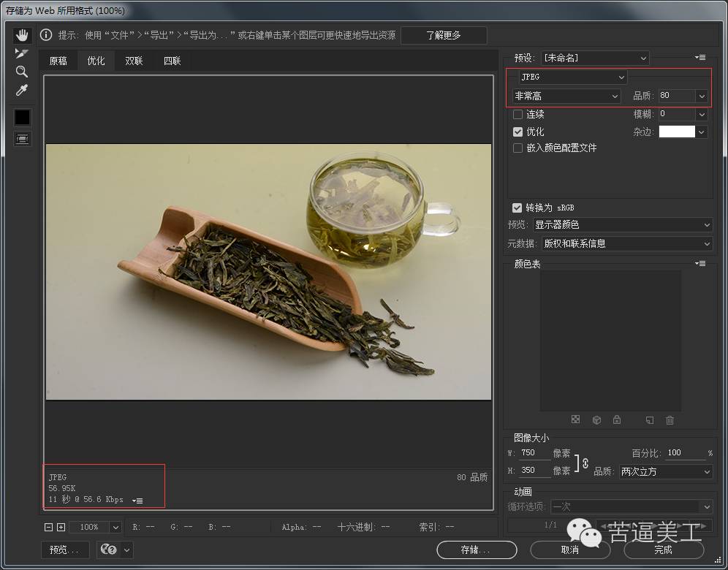Open the 模糊 blur slider arrow
728x570 pixels.
pos(701,114)
